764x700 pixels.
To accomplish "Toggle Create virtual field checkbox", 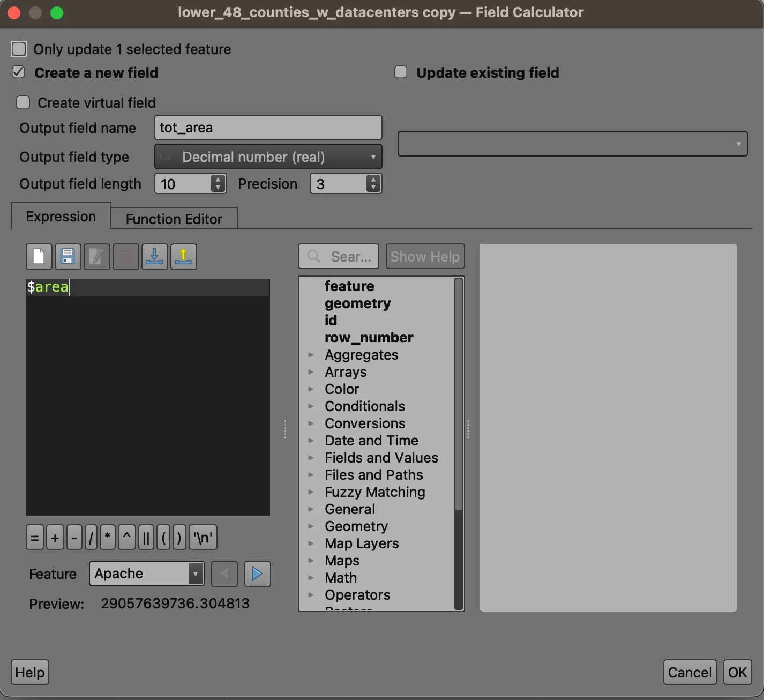I will (23, 102).
